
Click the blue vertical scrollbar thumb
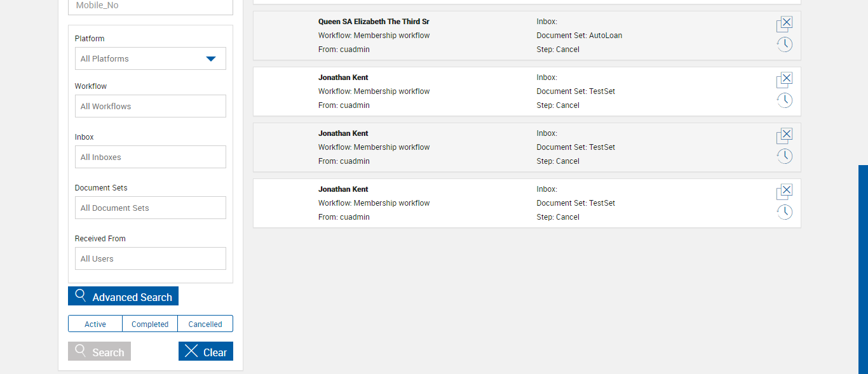pos(863,269)
